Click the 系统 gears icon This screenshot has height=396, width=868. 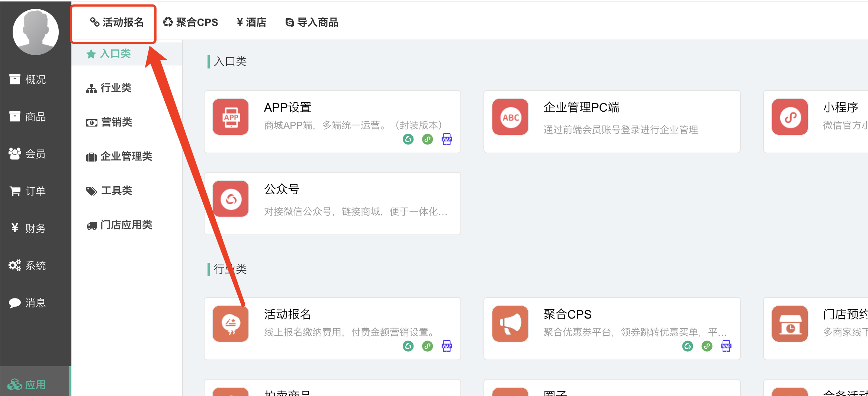click(15, 265)
